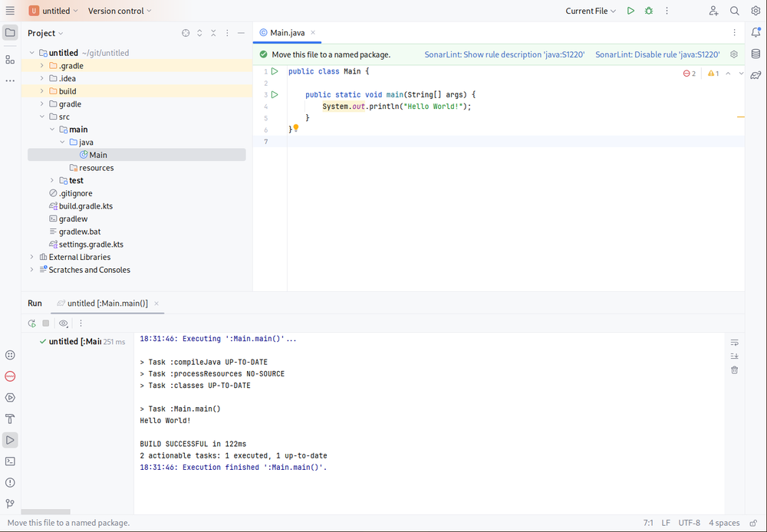767x532 pixels.
Task: Open the Build hammer tool window
Action: click(x=10, y=419)
